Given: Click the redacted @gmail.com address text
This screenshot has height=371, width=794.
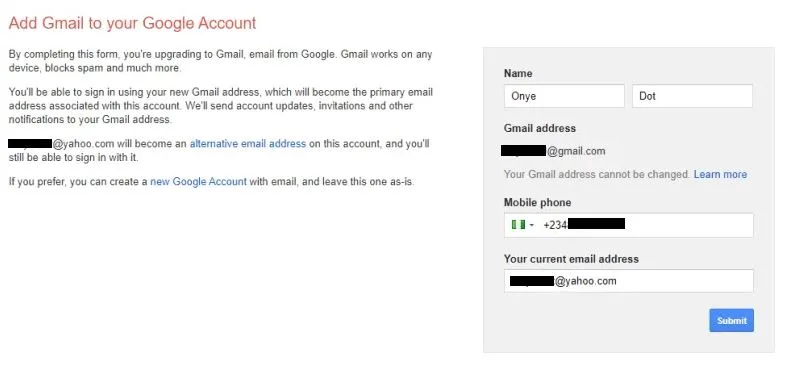Looking at the screenshot, I should 553,151.
